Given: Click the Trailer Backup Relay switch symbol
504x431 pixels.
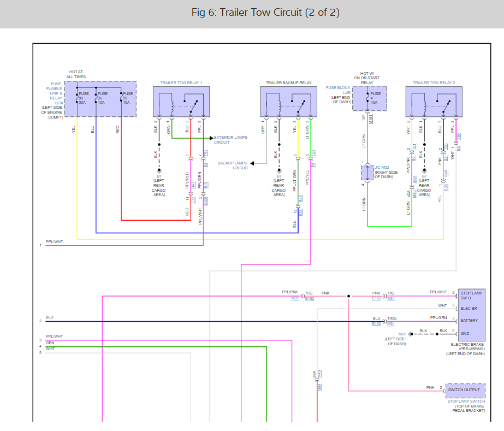Looking at the screenshot, I should 301,105.
